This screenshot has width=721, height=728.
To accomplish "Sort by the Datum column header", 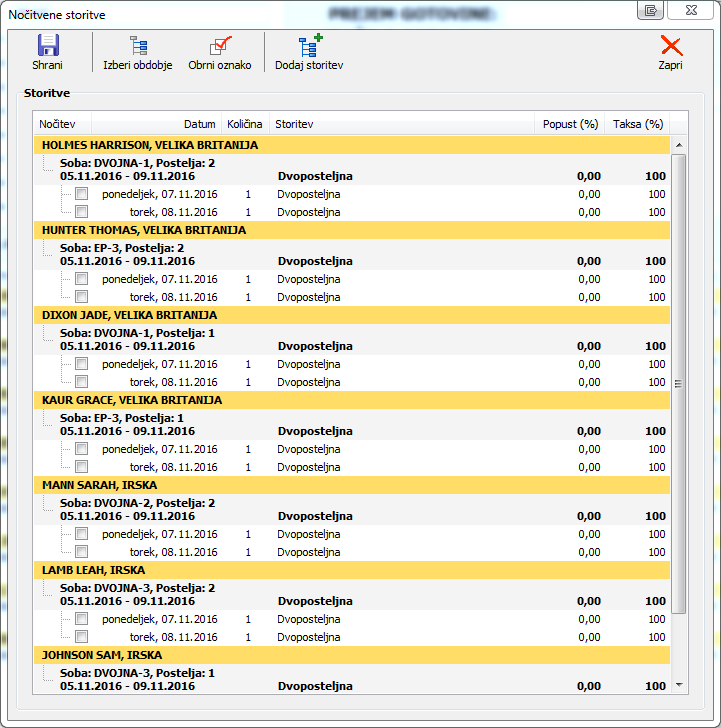I will [199, 124].
